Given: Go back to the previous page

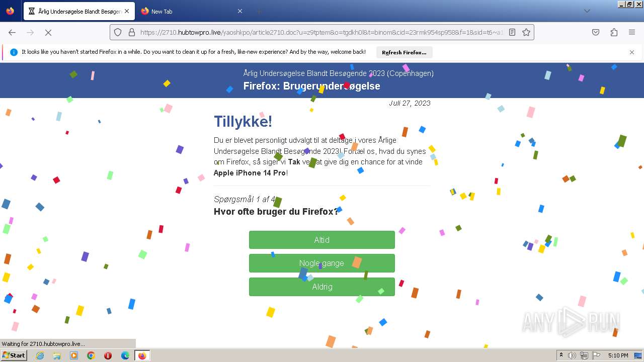Looking at the screenshot, I should pyautogui.click(x=12, y=32).
